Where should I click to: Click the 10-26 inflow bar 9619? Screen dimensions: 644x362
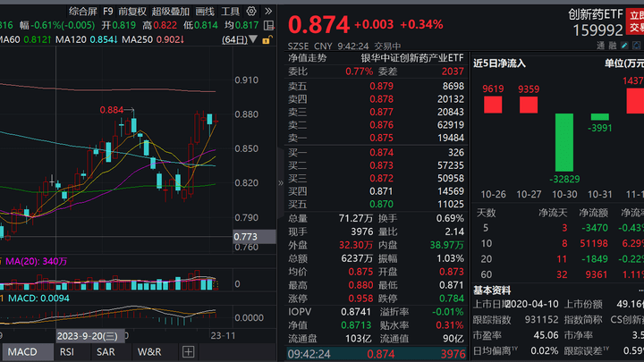coord(493,105)
